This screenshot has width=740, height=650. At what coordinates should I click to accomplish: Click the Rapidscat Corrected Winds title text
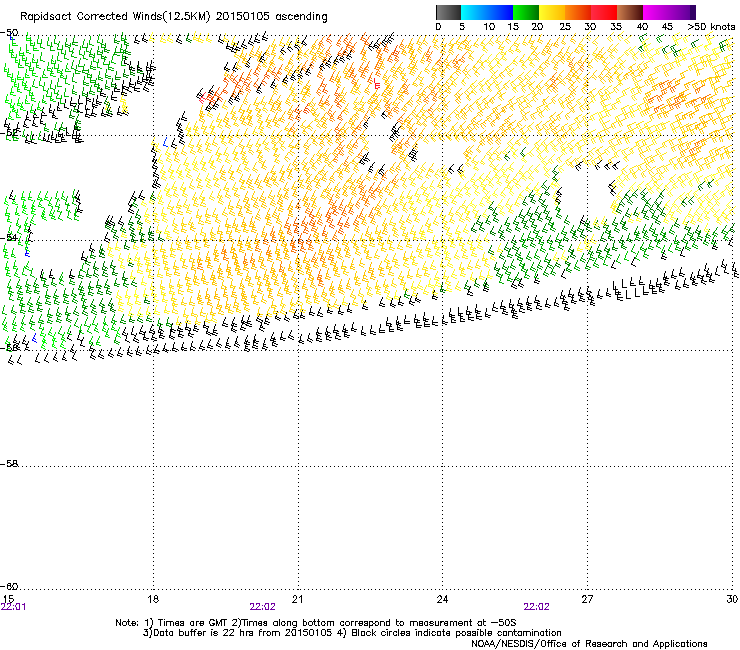tap(174, 17)
